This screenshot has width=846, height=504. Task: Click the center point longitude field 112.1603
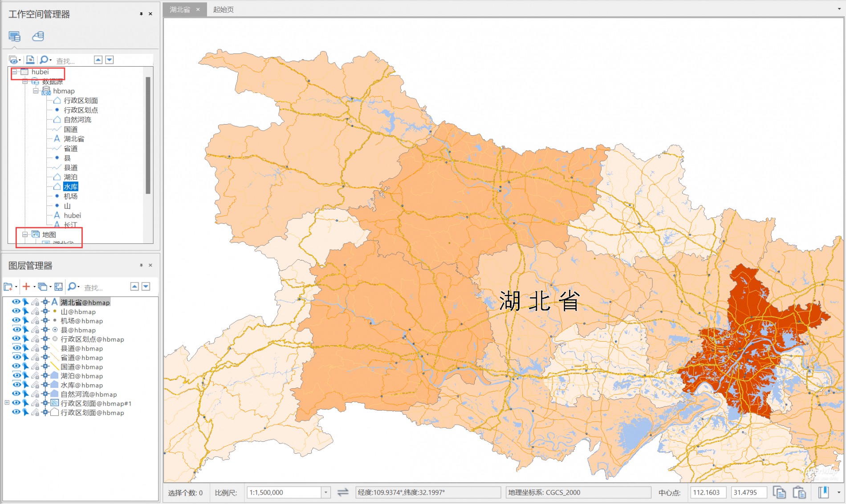708,492
